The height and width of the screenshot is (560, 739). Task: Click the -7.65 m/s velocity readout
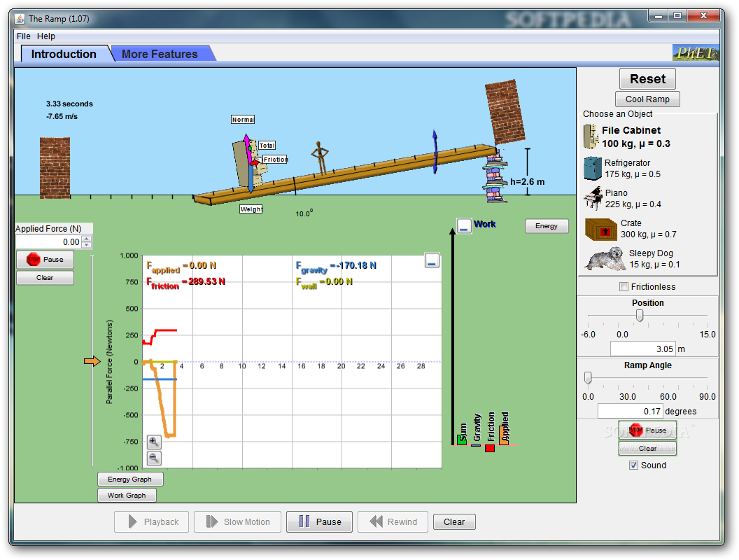tap(62, 116)
